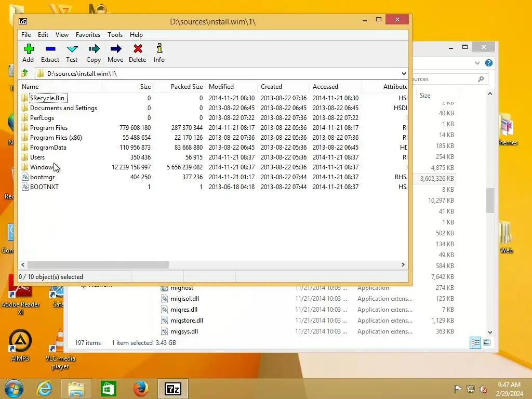
Task: Click the taskbar clock showing 9:47 AM
Action: [x=509, y=389]
